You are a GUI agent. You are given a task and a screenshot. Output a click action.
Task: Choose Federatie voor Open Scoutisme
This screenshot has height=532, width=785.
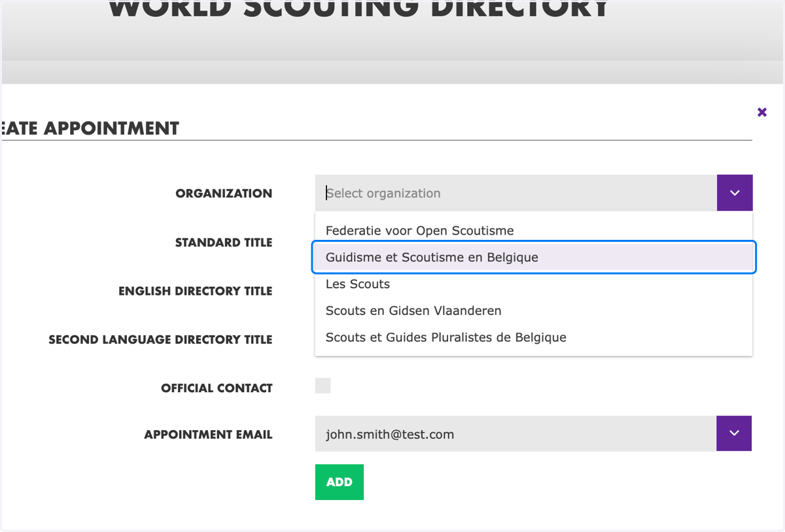tap(534, 230)
